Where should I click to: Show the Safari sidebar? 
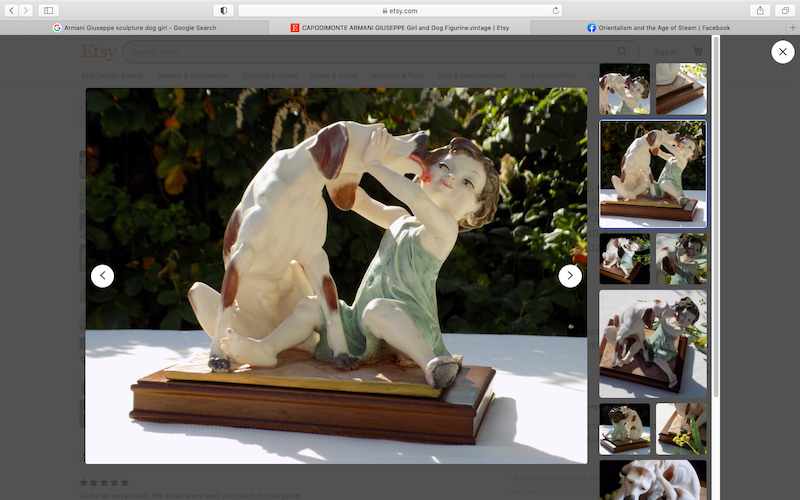(x=48, y=10)
